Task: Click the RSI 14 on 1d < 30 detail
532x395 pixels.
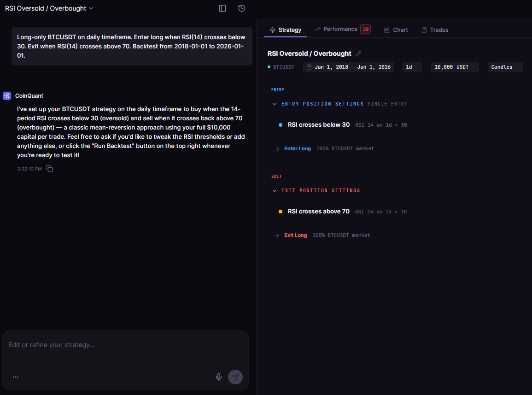Action: 381,125
